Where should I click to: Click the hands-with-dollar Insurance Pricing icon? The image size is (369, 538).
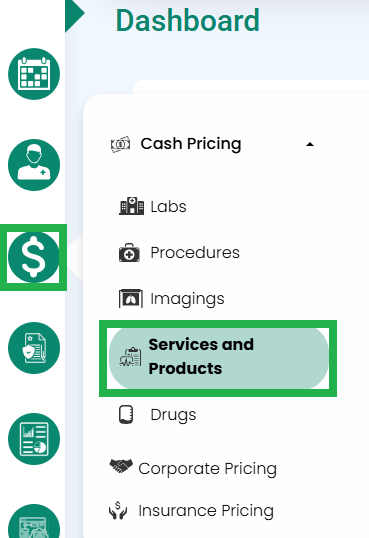(x=118, y=510)
